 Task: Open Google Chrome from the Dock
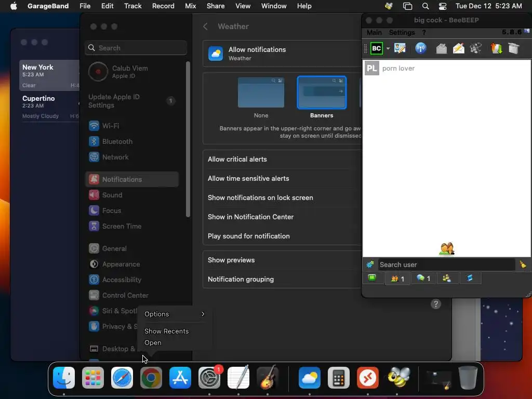tap(151, 378)
